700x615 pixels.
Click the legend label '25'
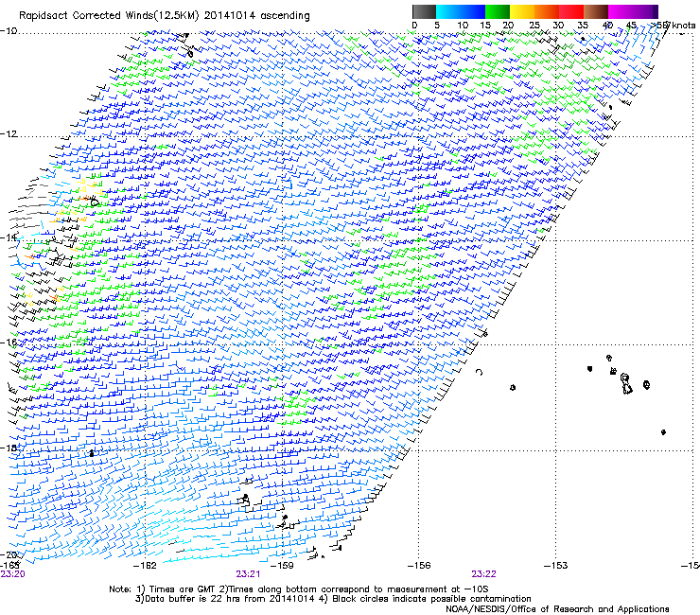coord(534,26)
